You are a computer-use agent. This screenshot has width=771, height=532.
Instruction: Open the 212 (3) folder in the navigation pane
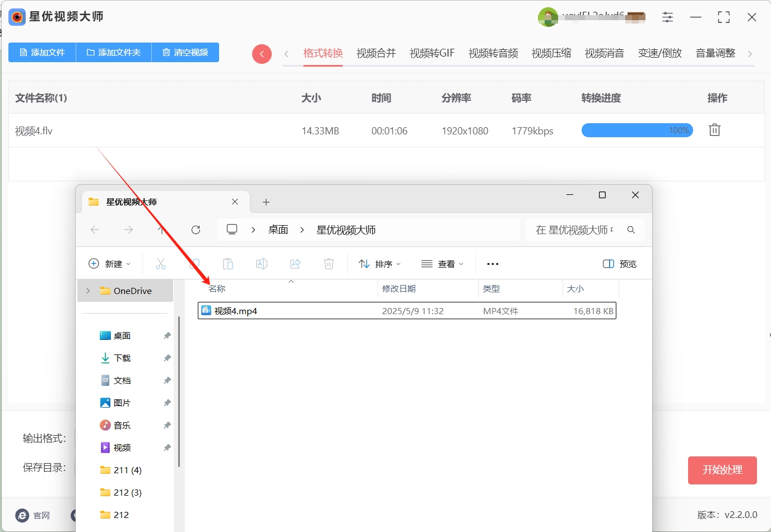128,492
